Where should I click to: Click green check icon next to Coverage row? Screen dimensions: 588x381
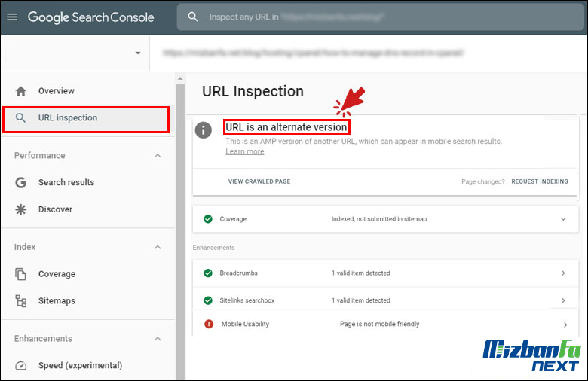[x=208, y=219]
